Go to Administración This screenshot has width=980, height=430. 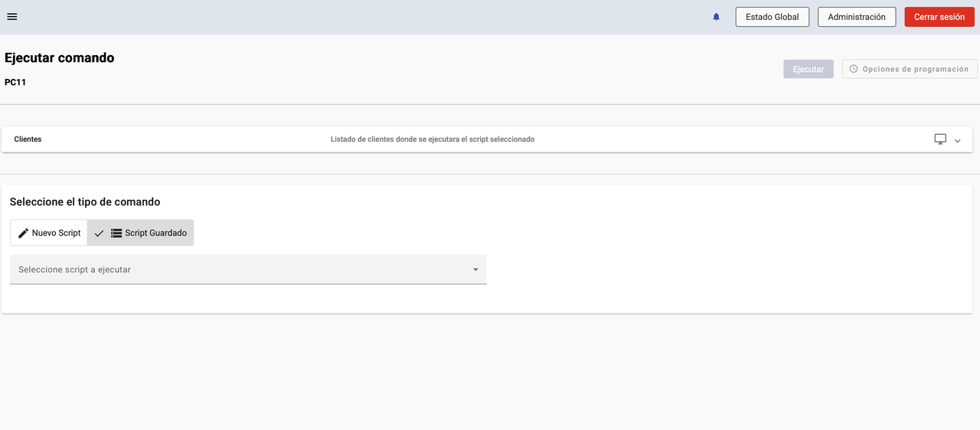[x=857, y=17]
